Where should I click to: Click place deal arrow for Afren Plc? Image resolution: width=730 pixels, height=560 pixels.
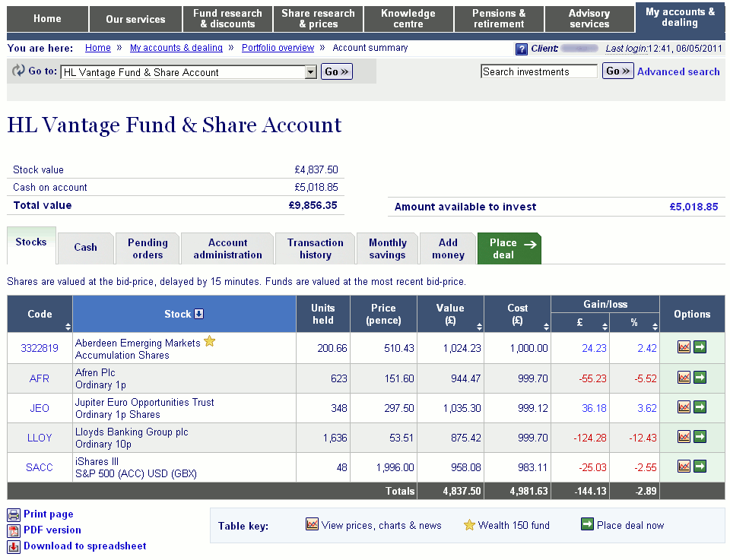click(x=700, y=377)
